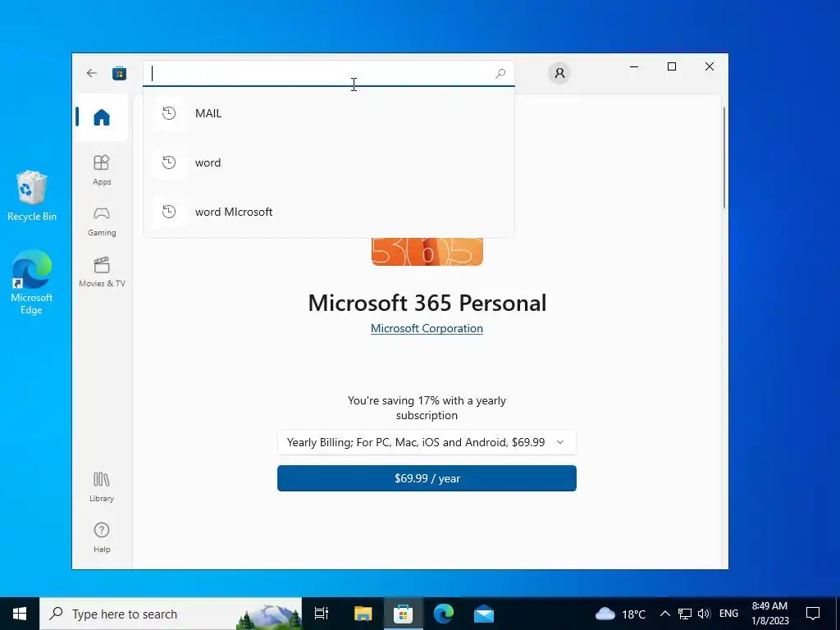Show hidden system tray icons

[x=664, y=614]
